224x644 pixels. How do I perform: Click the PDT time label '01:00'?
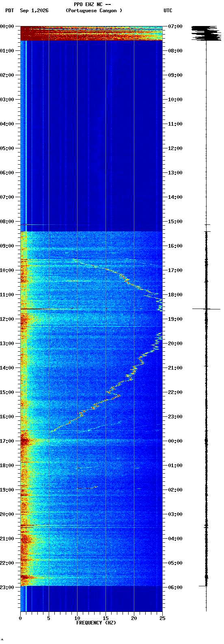[7, 50]
